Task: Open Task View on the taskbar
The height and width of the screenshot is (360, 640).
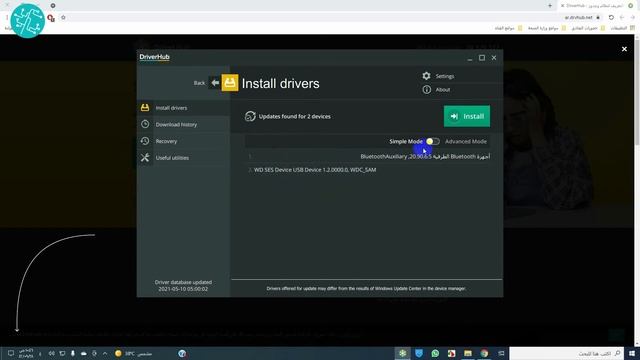Action: coord(501,353)
